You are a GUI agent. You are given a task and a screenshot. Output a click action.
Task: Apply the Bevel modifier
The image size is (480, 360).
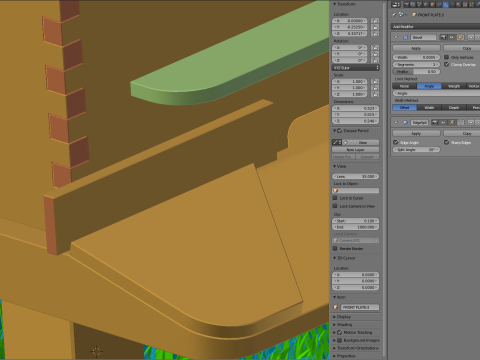[x=416, y=48]
